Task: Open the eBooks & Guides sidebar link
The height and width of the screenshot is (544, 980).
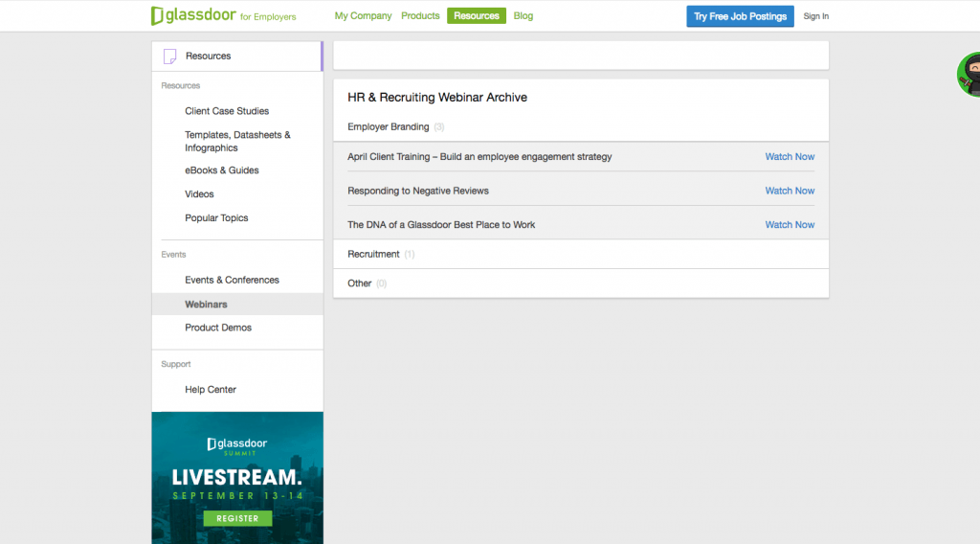Action: [222, 170]
